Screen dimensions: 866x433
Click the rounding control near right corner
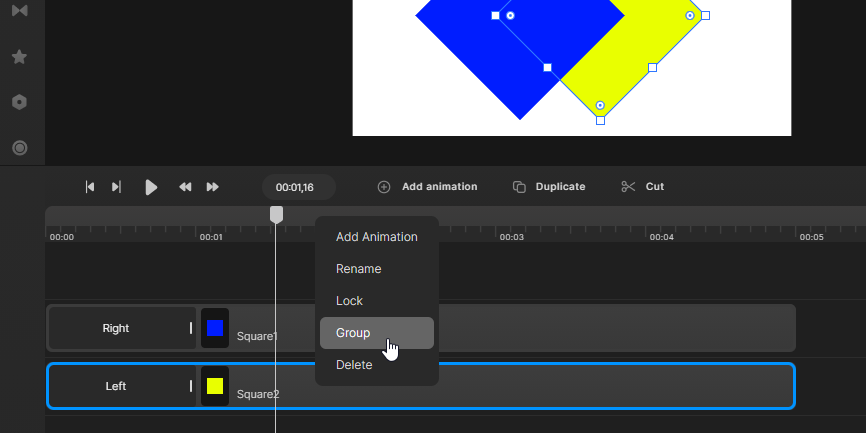pos(690,15)
